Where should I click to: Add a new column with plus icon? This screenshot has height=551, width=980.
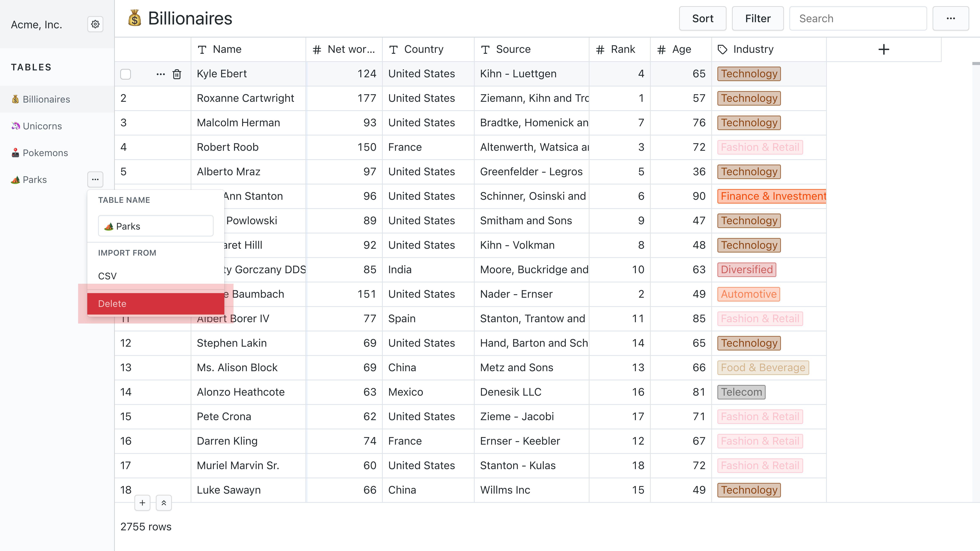(883, 49)
